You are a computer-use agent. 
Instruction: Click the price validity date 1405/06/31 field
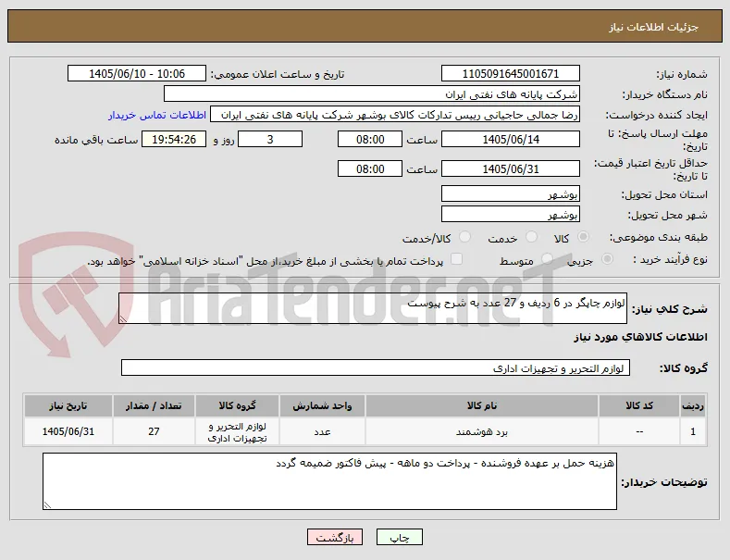[x=510, y=168]
